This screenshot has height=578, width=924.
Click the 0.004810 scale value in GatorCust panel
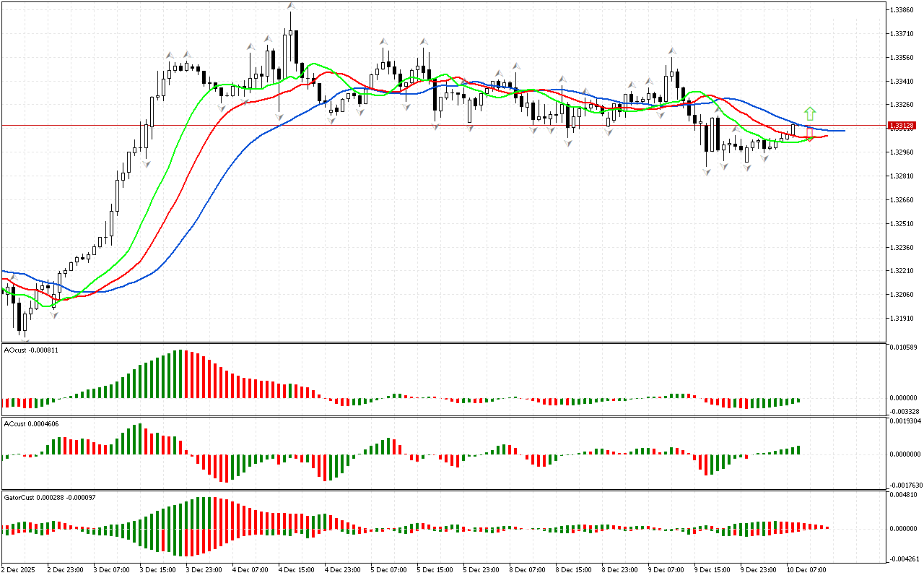point(904,496)
